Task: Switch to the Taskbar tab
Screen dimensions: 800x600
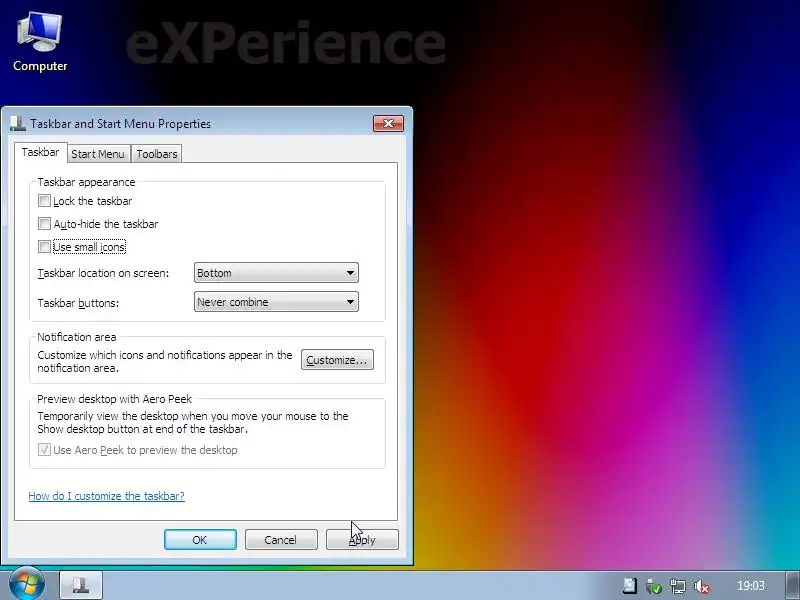Action: point(40,153)
